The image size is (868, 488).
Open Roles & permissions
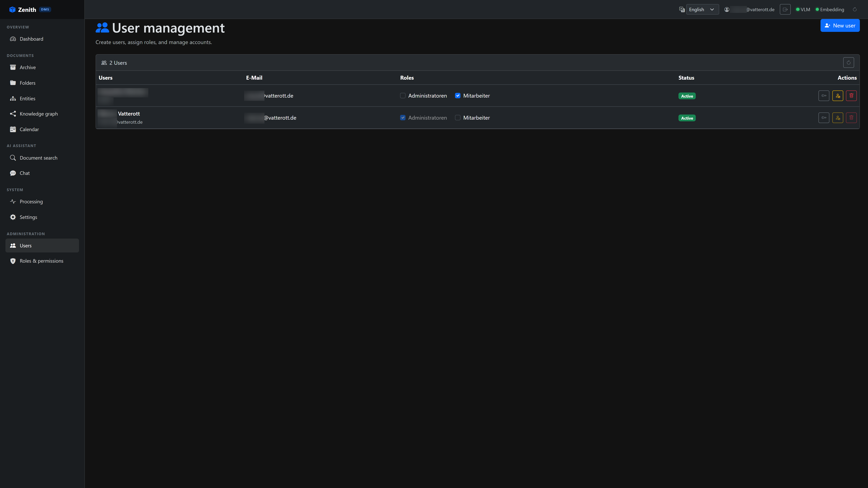point(42,261)
